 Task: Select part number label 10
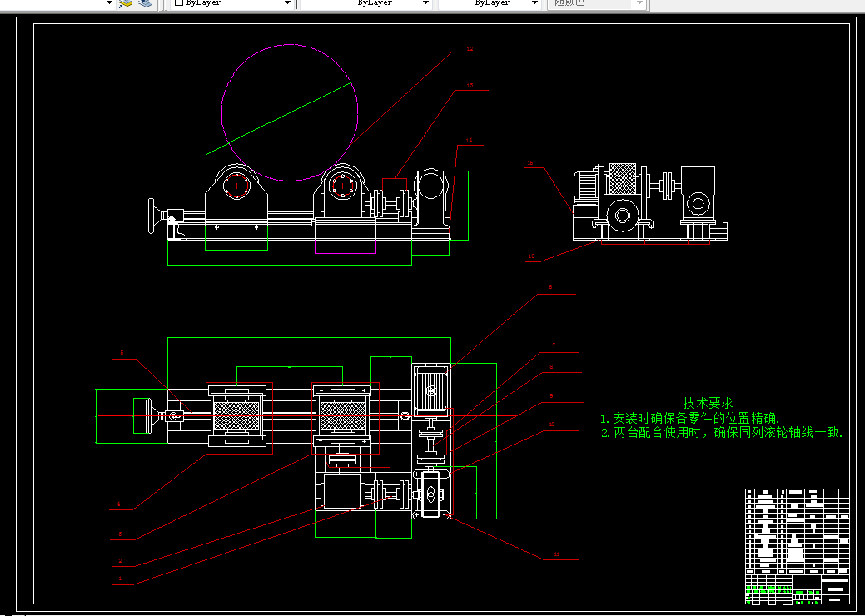click(552, 425)
